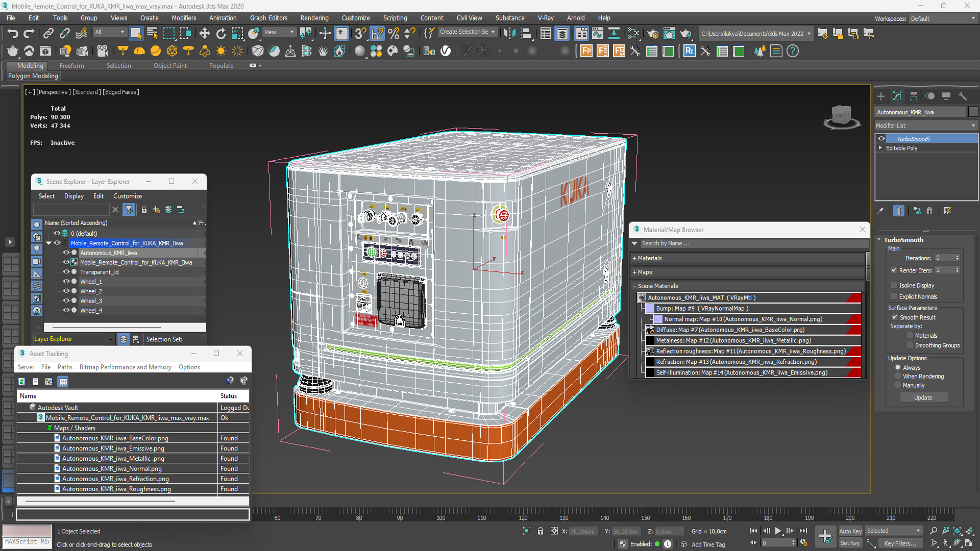Click the TurboSmooth Update button
This screenshot has width=980, height=551.
[923, 398]
